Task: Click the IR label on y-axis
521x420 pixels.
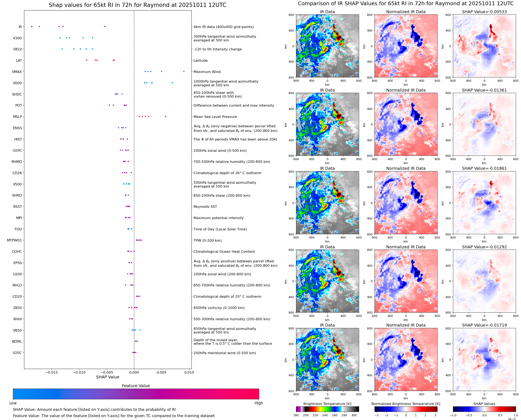Action: (20, 27)
